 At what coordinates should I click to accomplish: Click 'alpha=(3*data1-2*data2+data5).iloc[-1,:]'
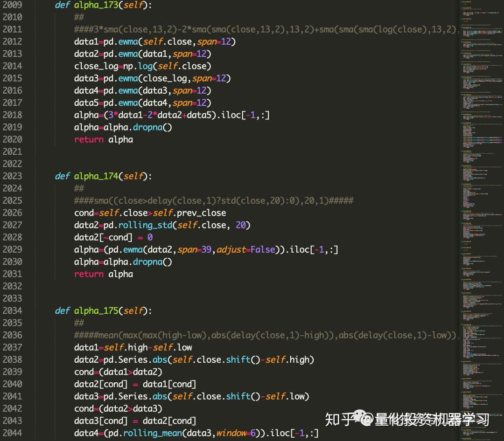(172, 115)
